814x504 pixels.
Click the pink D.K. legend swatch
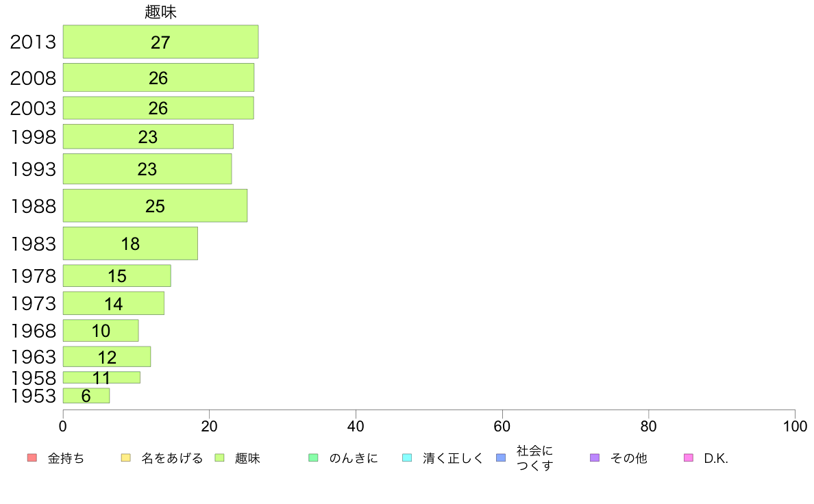click(x=689, y=458)
